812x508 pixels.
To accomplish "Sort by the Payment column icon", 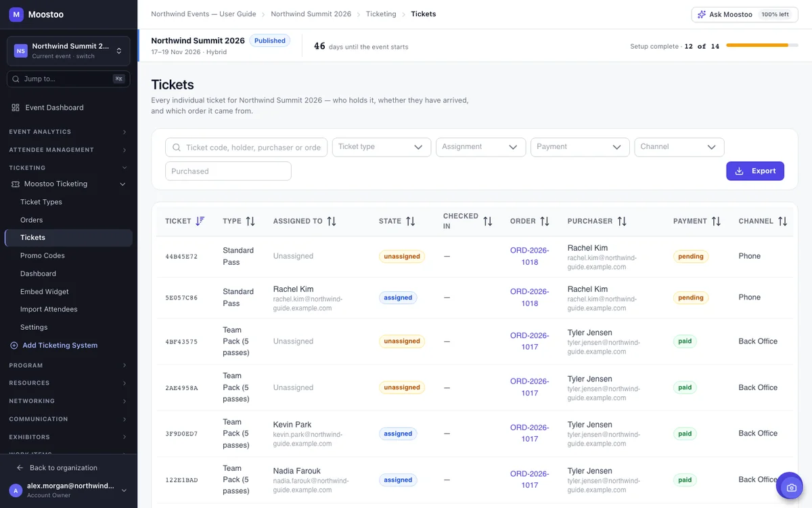I will pyautogui.click(x=716, y=221).
